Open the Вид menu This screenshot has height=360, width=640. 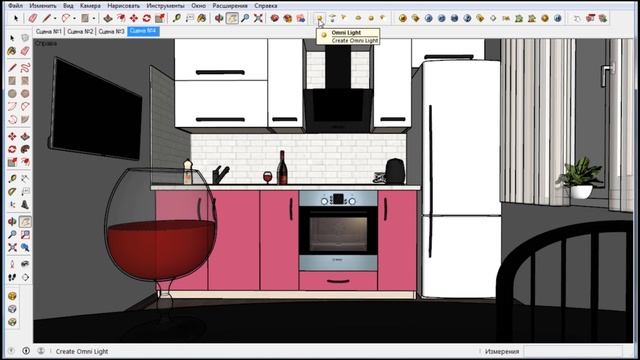coord(68,6)
